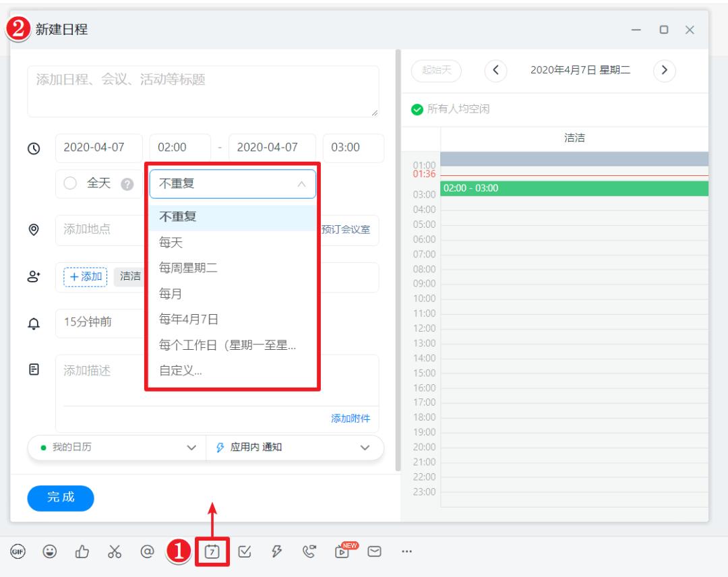Viewport: 728px width, 577px height.
Task: Select the 全天 all-day radio button
Action: [68, 183]
